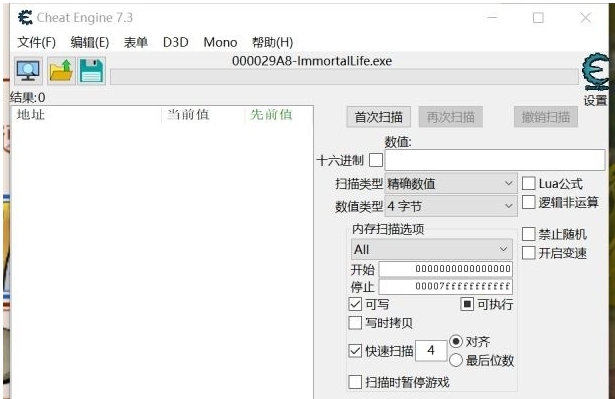615x399 pixels.
Task: Toggle the 十六进制 checkbox
Action: [376, 160]
